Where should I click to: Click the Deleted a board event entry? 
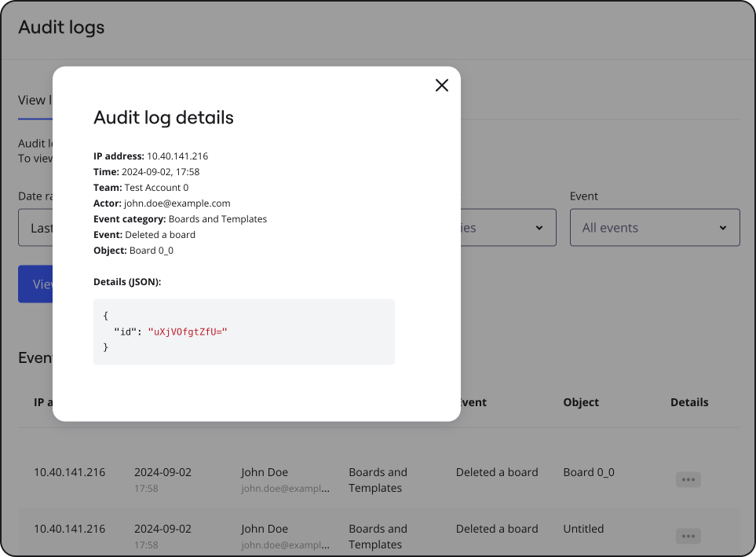point(496,471)
